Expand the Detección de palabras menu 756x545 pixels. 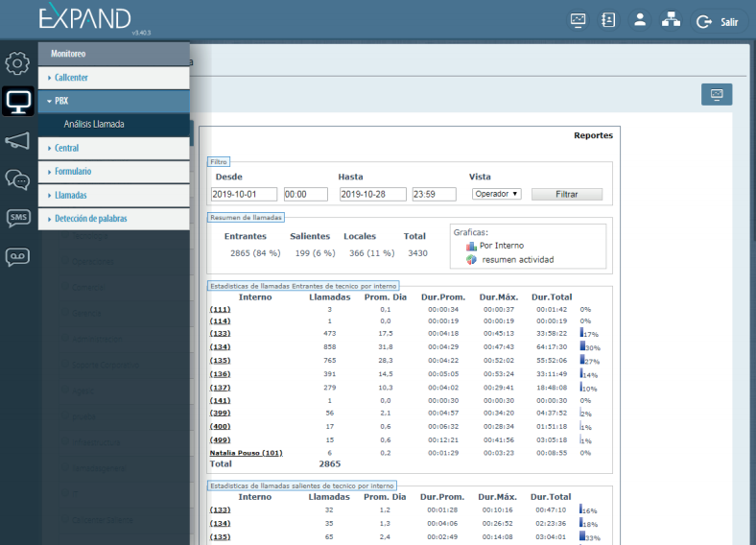pos(114,219)
